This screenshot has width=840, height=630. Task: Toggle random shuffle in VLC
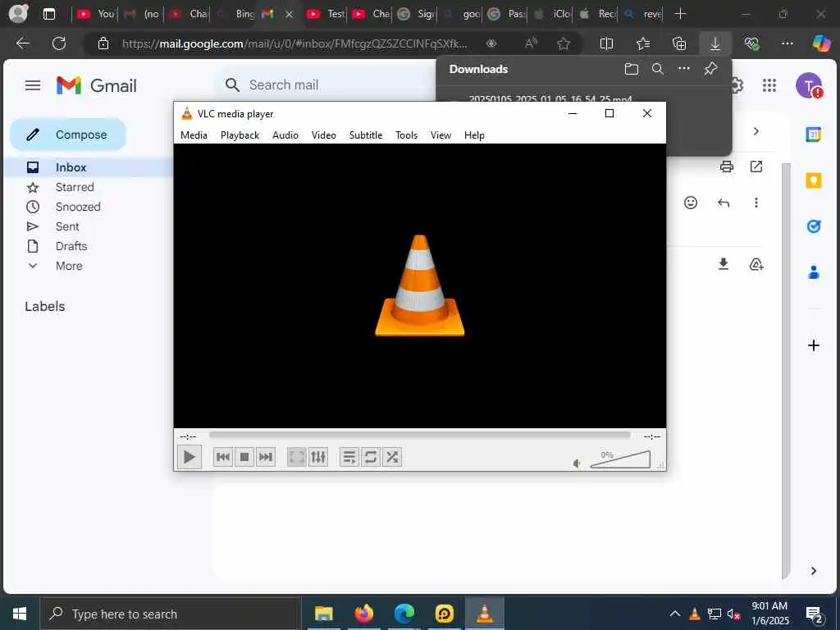coord(392,457)
